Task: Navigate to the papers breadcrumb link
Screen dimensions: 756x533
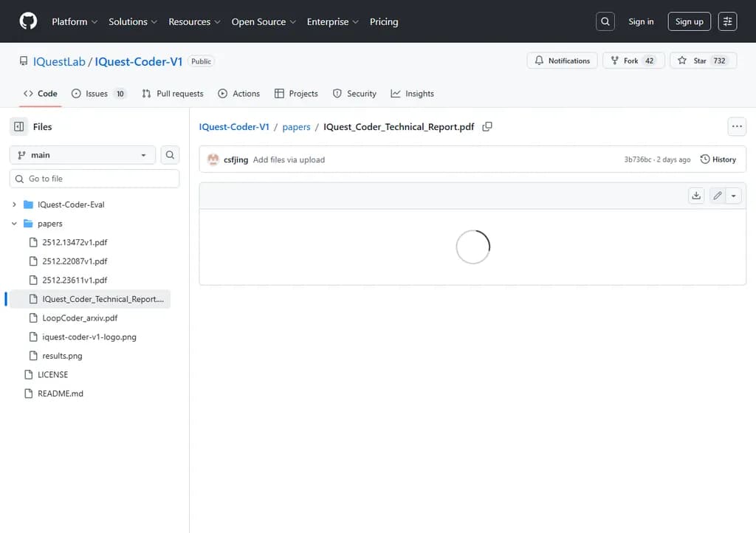Action: click(x=296, y=126)
